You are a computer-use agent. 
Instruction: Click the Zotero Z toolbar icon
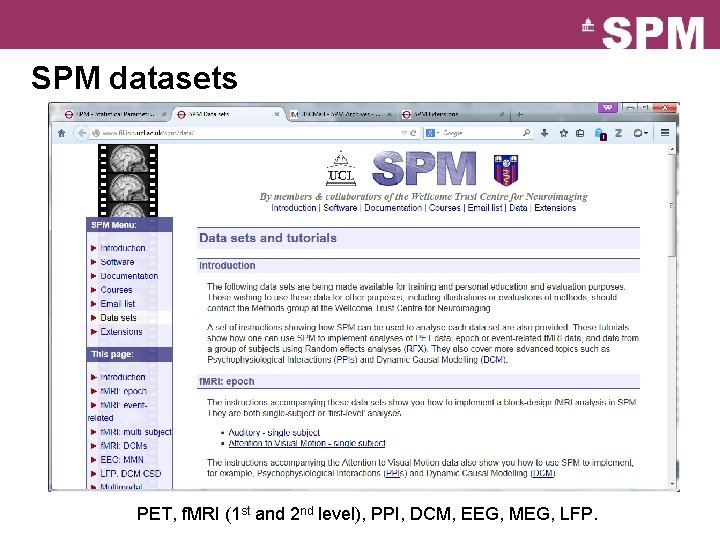pos(619,133)
